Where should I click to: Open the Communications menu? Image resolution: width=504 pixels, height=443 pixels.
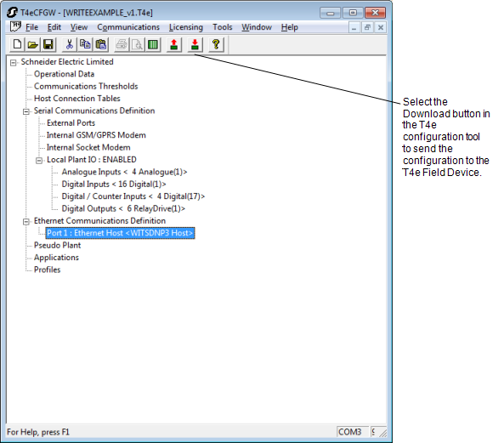click(x=128, y=27)
